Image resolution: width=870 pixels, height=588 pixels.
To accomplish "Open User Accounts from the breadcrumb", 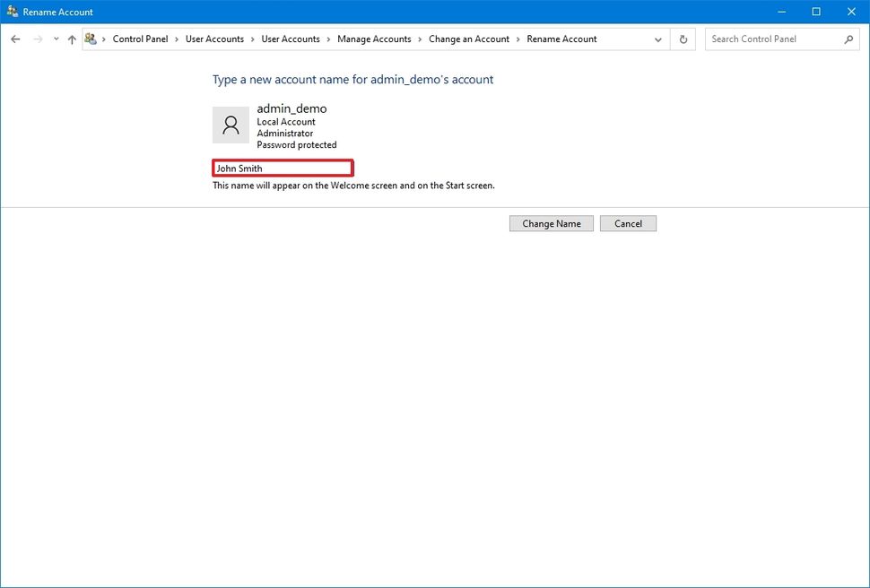I will click(214, 39).
